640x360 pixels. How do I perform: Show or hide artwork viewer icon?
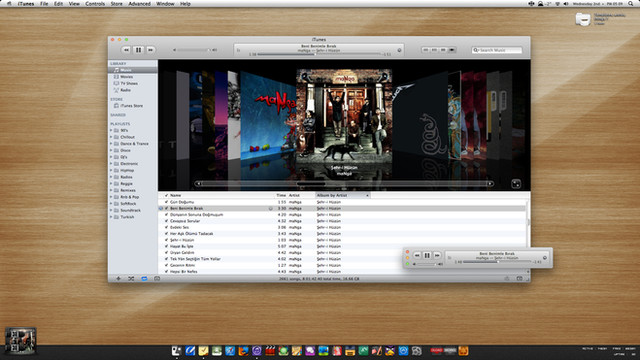click(x=157, y=279)
